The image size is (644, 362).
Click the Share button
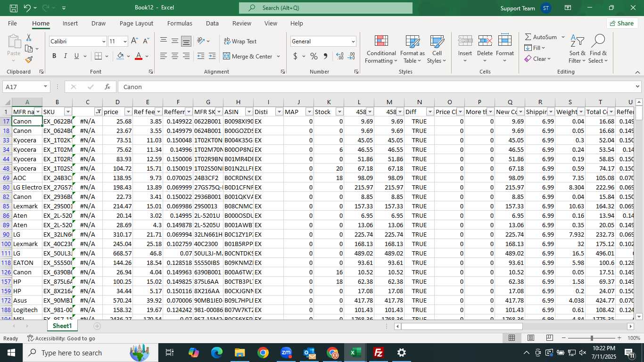click(622, 23)
